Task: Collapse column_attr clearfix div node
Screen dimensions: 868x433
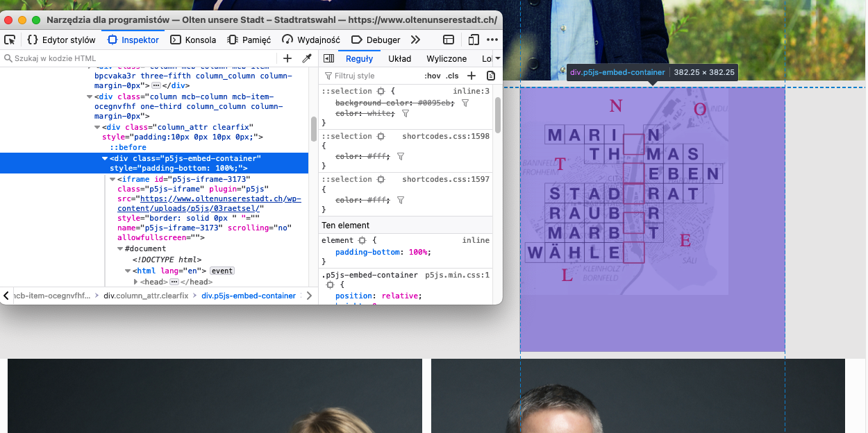Action: [x=98, y=127]
